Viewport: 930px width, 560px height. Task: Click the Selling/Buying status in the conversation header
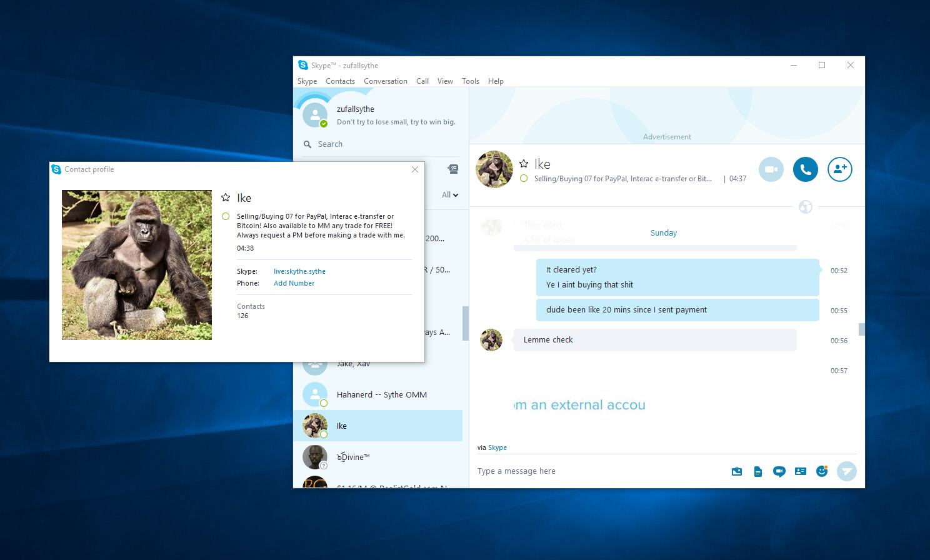click(622, 179)
